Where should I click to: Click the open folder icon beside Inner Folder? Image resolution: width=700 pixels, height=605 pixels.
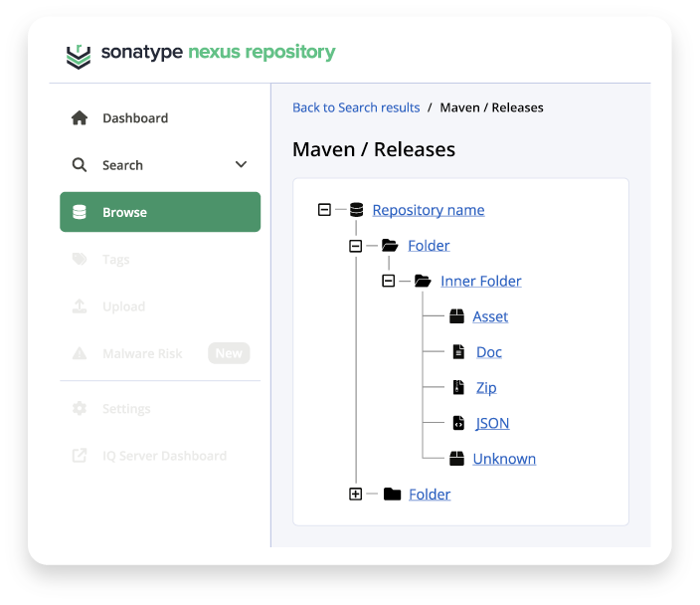422,282
